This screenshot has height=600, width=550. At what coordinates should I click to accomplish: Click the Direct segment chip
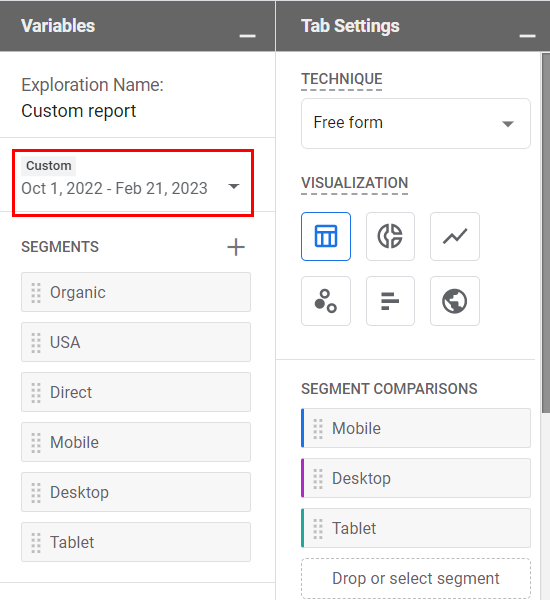(136, 392)
